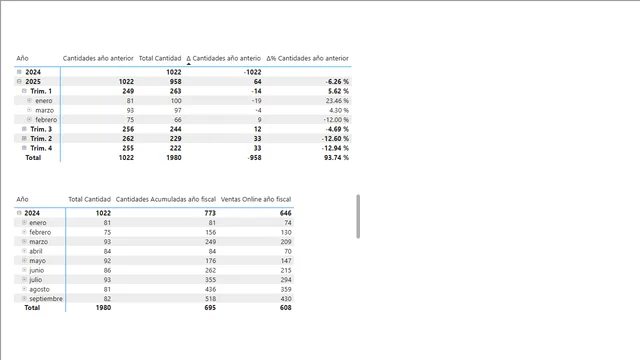
Task: Select the '646' Ventas Online cell for 2024
Action: coord(285,213)
